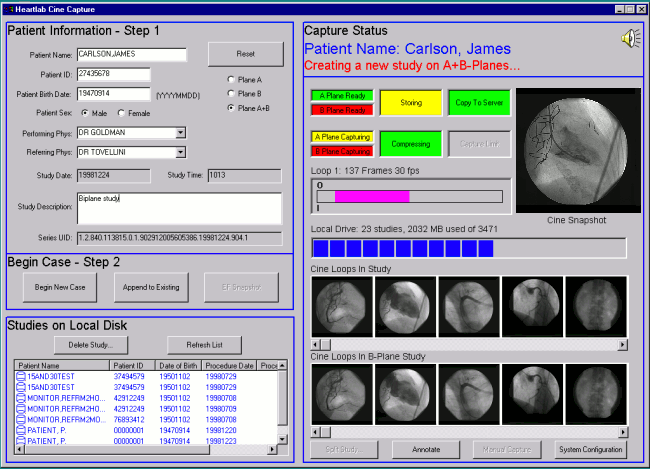
Task: Click the Heartlab app icon in title bar
Action: coord(10,8)
